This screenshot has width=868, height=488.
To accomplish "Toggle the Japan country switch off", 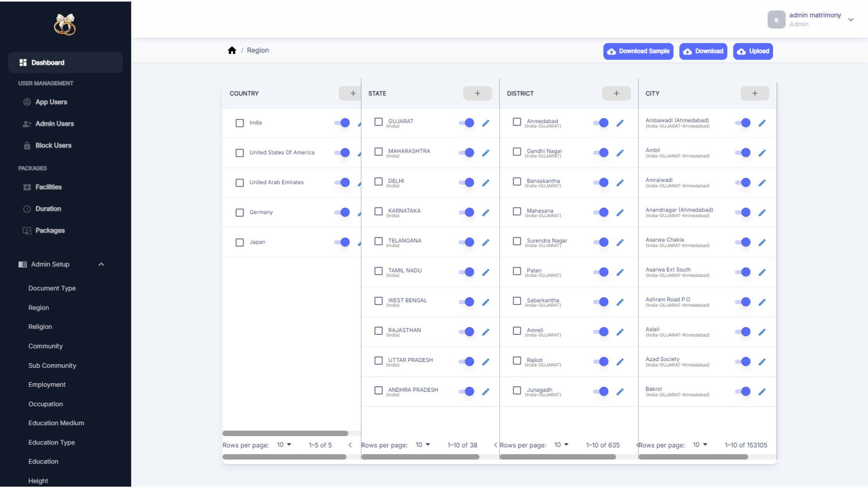I will (342, 242).
